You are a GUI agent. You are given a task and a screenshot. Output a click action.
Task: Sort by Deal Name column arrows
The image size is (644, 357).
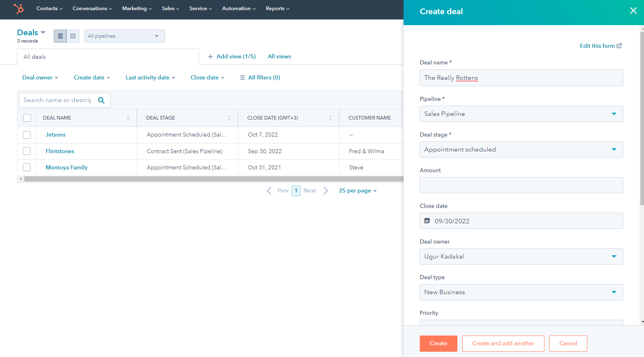click(128, 118)
